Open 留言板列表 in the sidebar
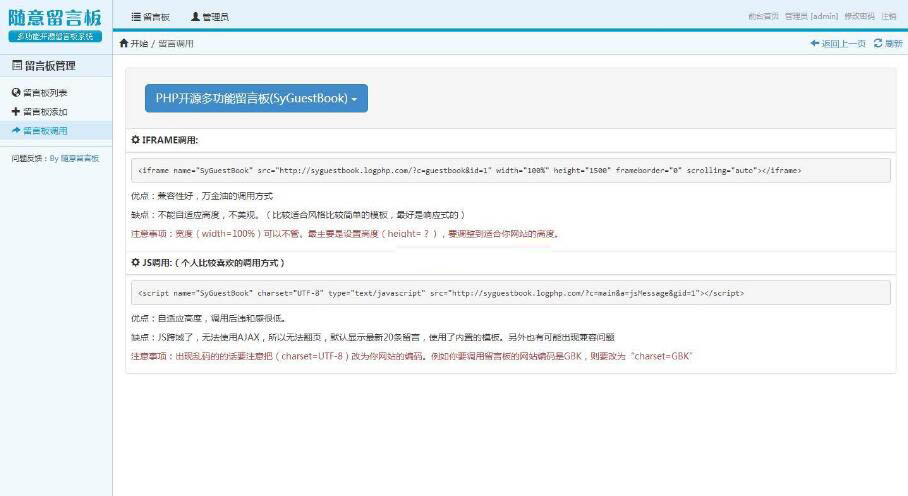Image resolution: width=908 pixels, height=496 pixels. 45,93
